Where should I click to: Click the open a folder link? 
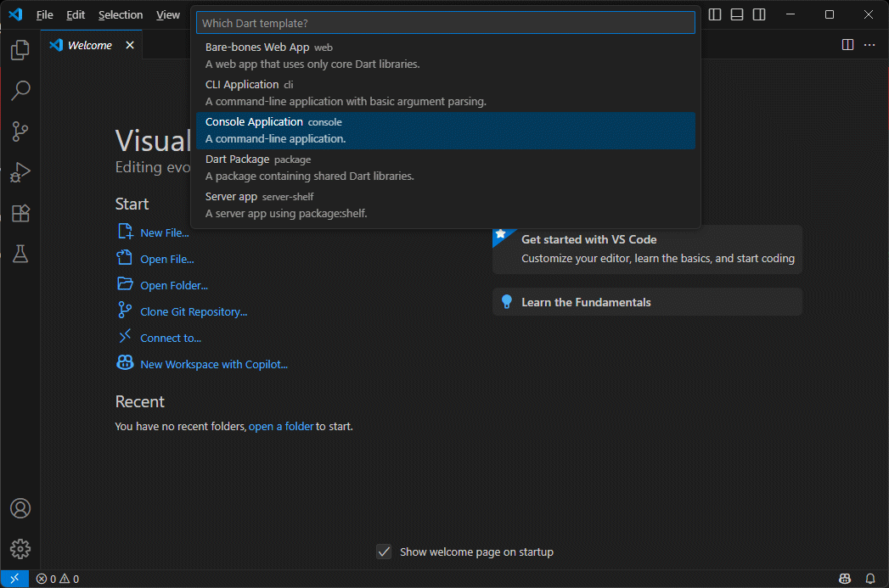[281, 427]
